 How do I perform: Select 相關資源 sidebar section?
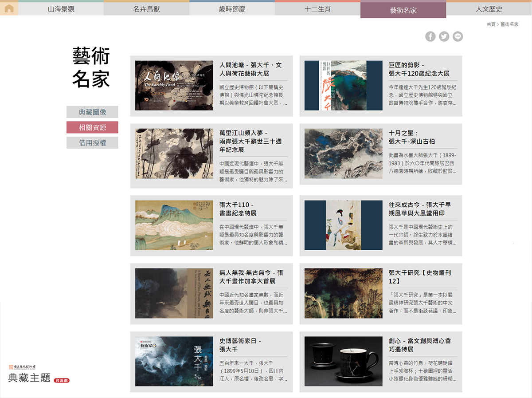pos(92,127)
